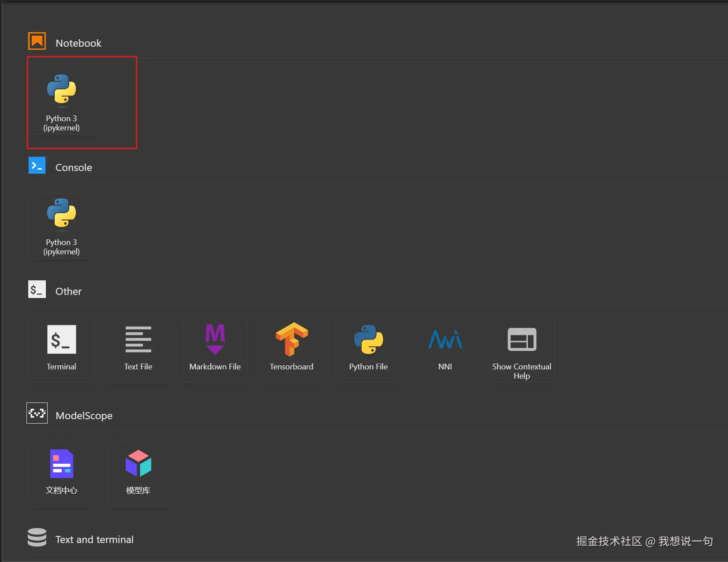Open the Tensorboard launcher card
The height and width of the screenshot is (562, 728).
click(291, 350)
